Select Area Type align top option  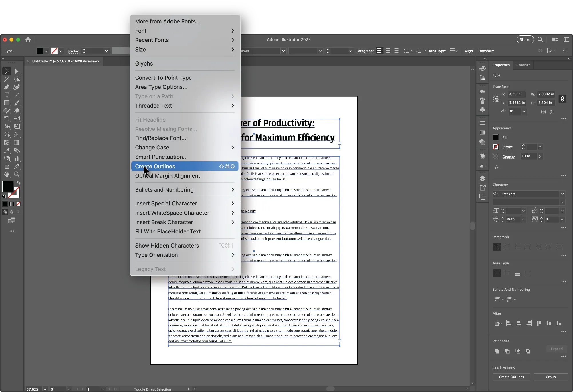(497, 273)
